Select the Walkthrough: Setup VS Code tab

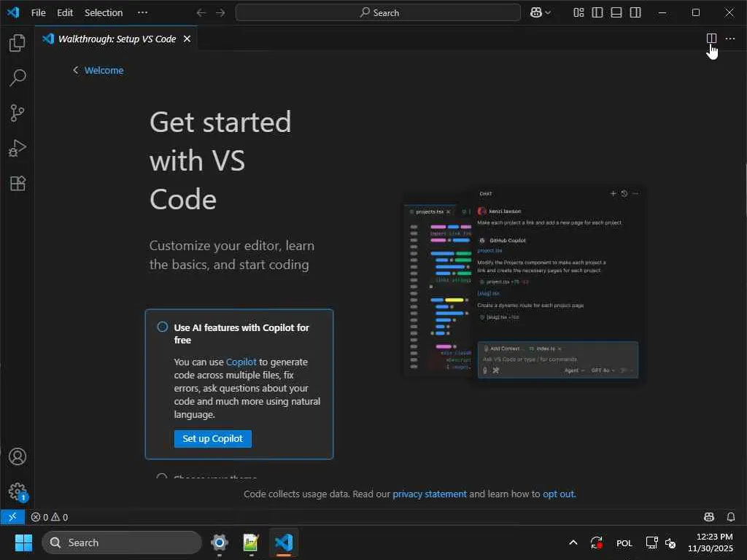116,39
